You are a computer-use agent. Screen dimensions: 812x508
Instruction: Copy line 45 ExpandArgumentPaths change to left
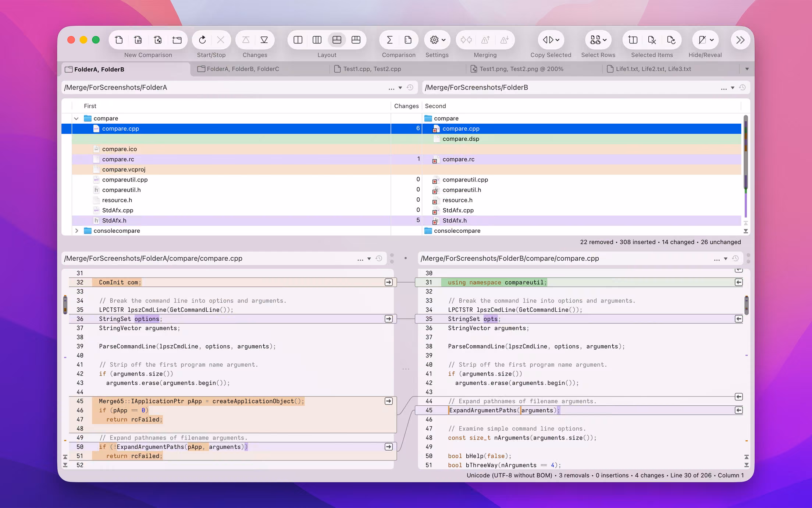click(x=739, y=410)
